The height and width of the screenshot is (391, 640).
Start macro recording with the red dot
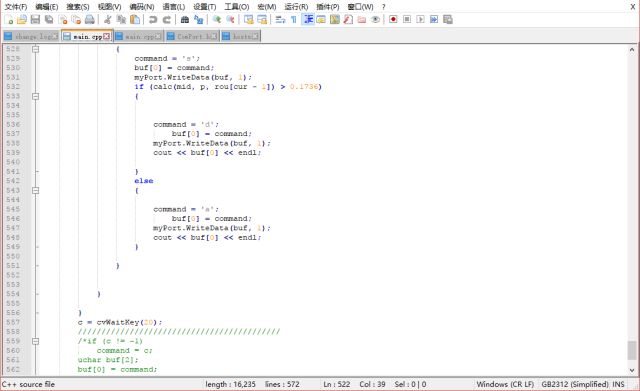pos(393,20)
